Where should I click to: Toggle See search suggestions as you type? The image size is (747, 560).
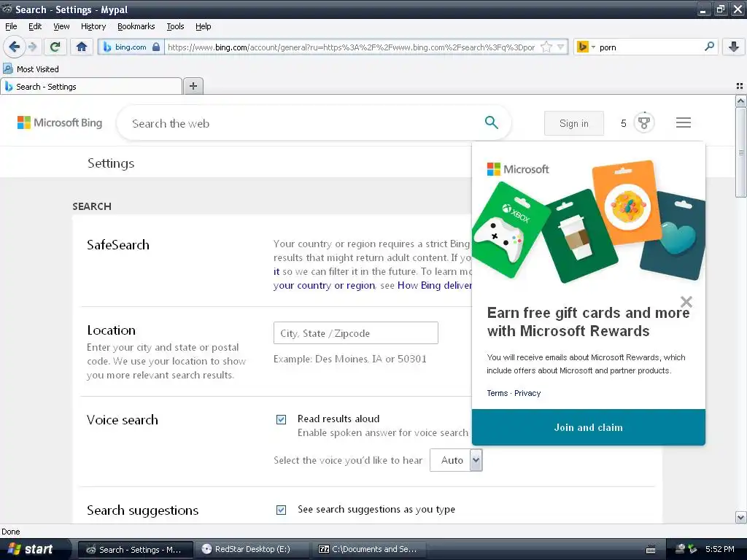click(281, 510)
